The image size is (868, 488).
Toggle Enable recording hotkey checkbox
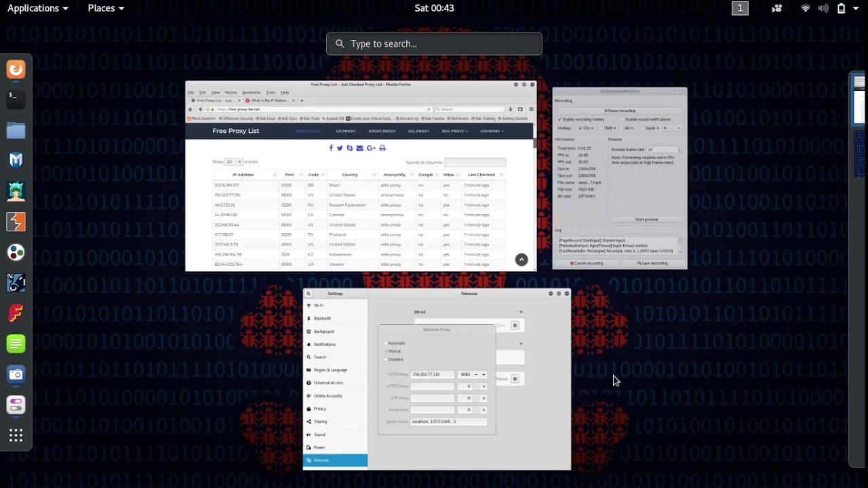559,119
